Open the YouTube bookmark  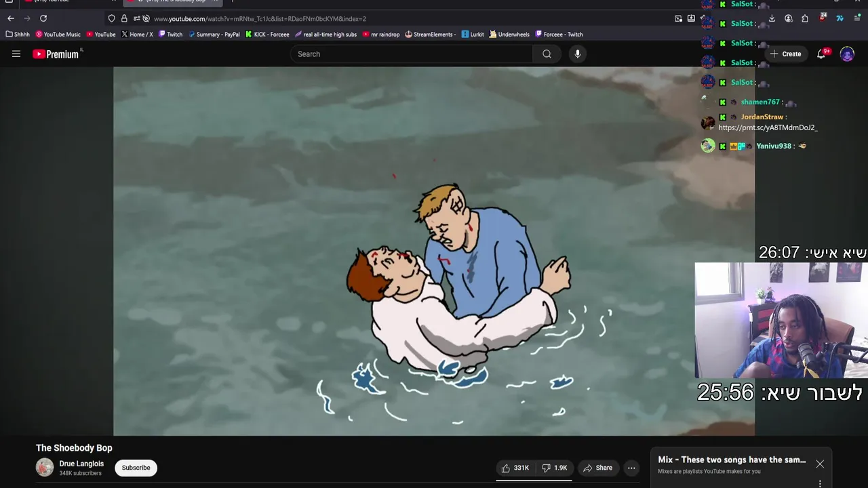point(101,35)
